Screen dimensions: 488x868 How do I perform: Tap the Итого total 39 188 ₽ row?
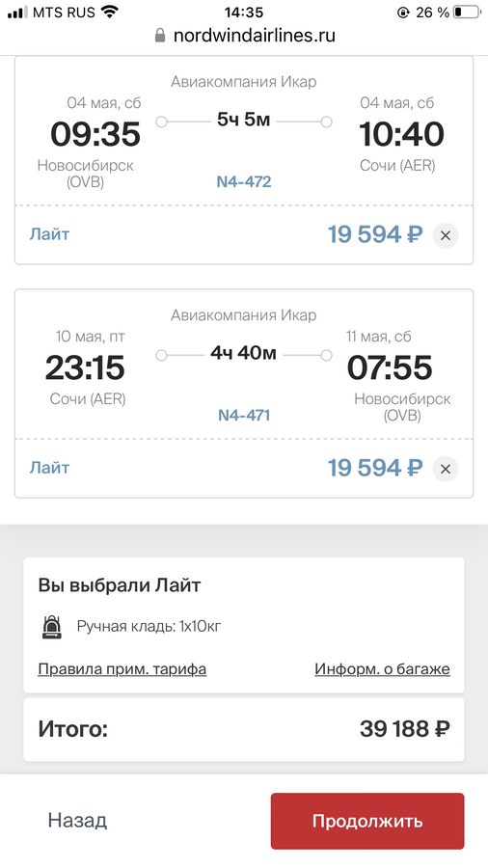(244, 729)
